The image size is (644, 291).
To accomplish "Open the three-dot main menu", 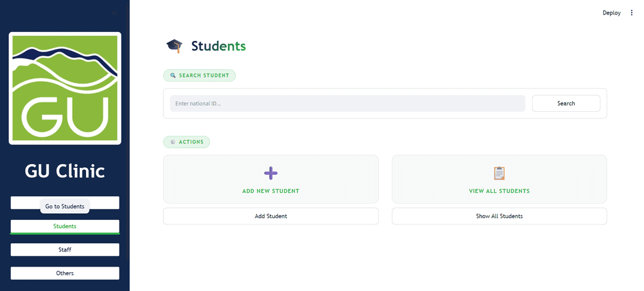I will pos(631,13).
